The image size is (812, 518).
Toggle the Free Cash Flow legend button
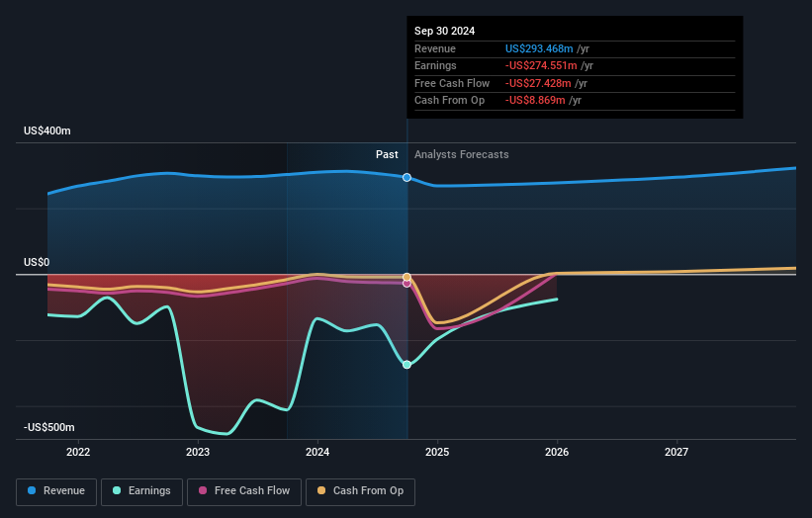point(244,491)
